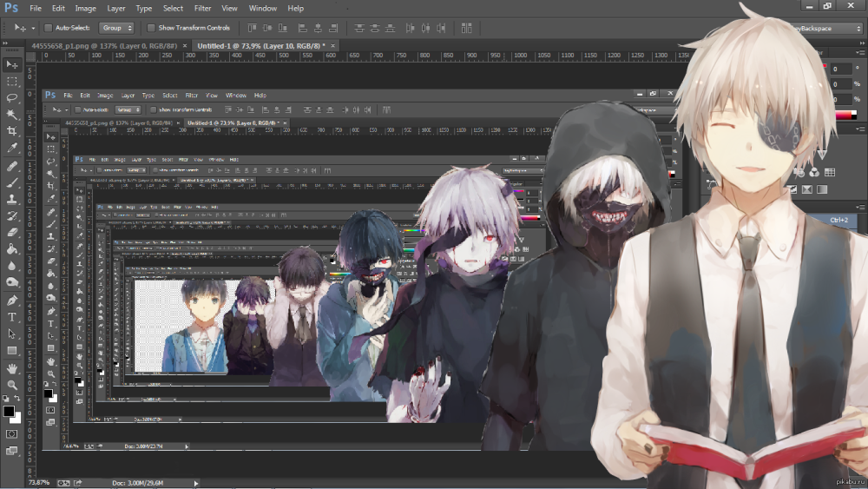
Task: Open the File menu
Action: point(36,9)
